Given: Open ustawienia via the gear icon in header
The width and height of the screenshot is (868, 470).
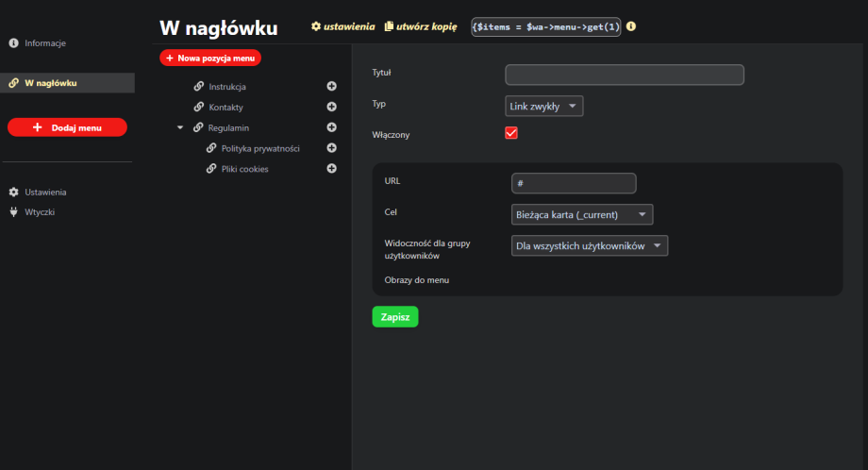Looking at the screenshot, I should [316, 26].
